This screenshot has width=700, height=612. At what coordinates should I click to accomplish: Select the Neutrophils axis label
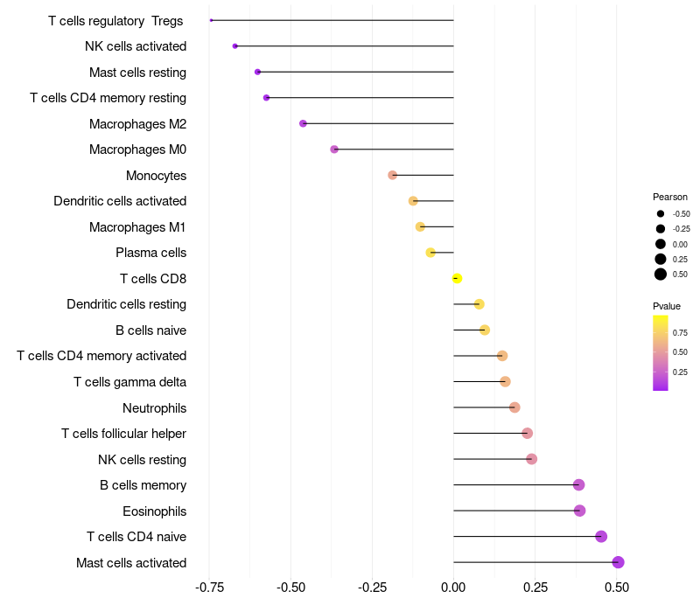154,407
